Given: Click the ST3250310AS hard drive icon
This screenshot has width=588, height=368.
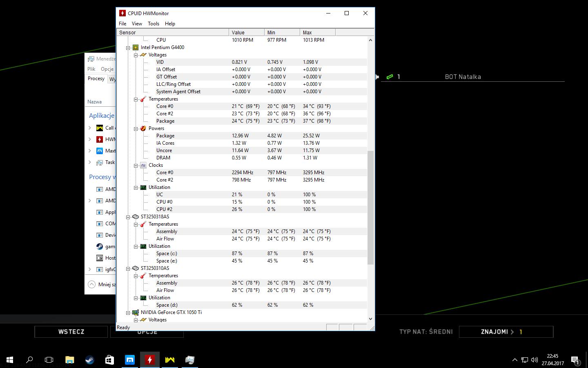Looking at the screenshot, I should (x=136, y=268).
